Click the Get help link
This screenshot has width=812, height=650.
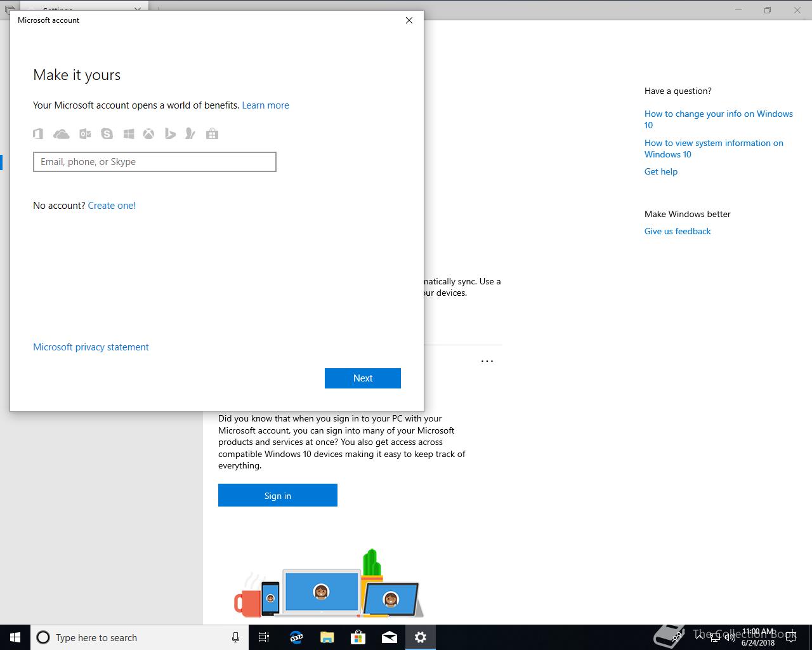(661, 171)
